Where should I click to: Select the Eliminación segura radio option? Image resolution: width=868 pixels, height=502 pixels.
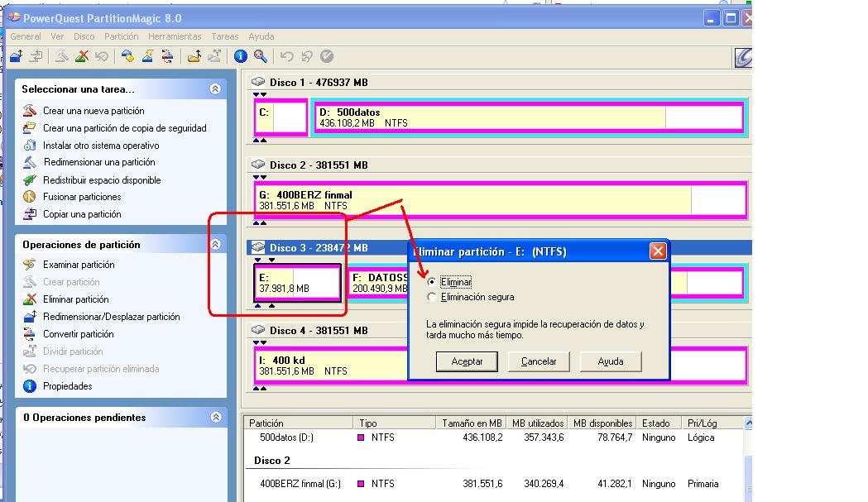431,297
